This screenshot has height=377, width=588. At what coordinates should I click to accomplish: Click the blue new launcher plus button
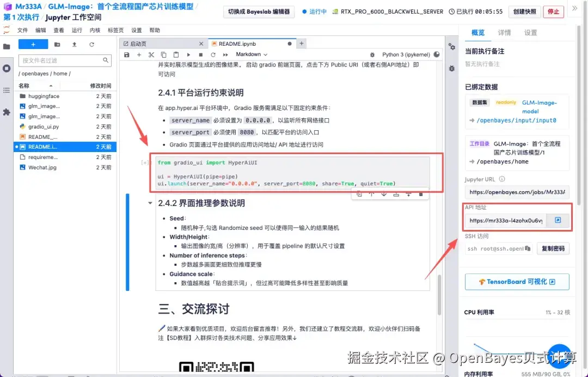coord(33,44)
